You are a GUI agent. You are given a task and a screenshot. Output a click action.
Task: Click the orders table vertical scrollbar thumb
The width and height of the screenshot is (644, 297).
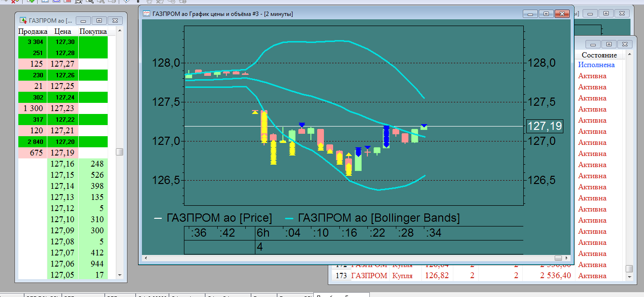[629, 269]
